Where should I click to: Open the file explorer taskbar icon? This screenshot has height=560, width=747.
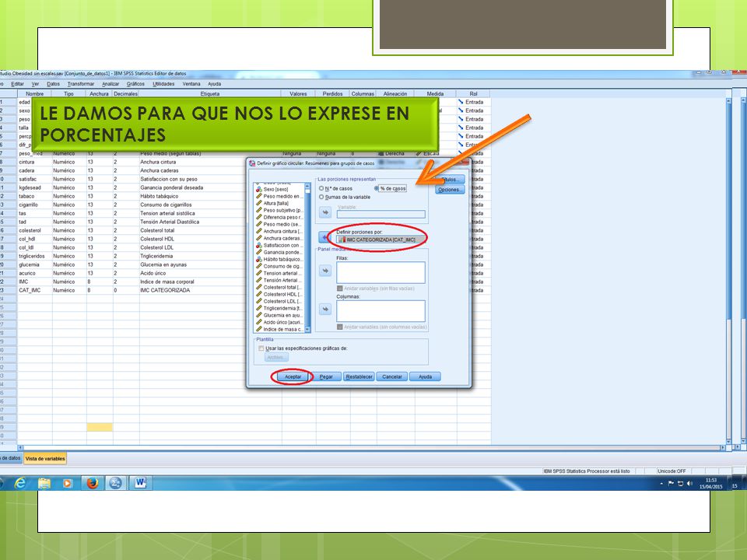(x=44, y=483)
